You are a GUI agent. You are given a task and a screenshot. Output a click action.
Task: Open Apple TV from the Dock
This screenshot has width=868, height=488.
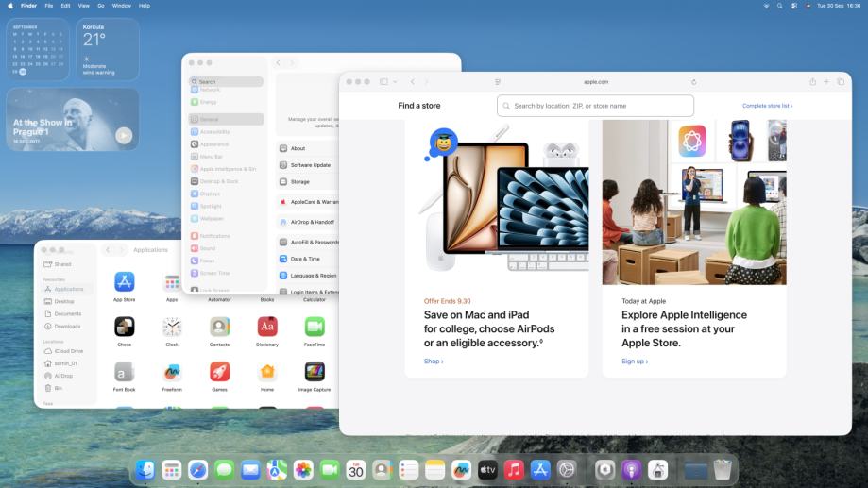[487, 470]
